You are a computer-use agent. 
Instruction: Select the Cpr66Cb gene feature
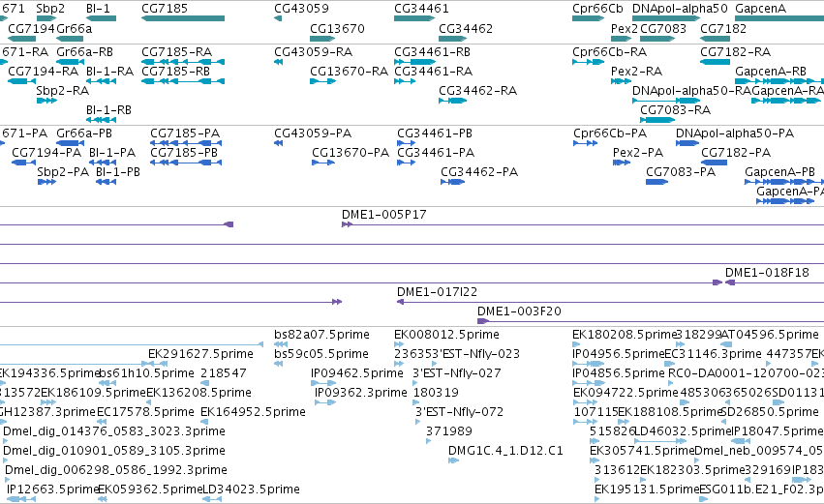click(x=588, y=18)
